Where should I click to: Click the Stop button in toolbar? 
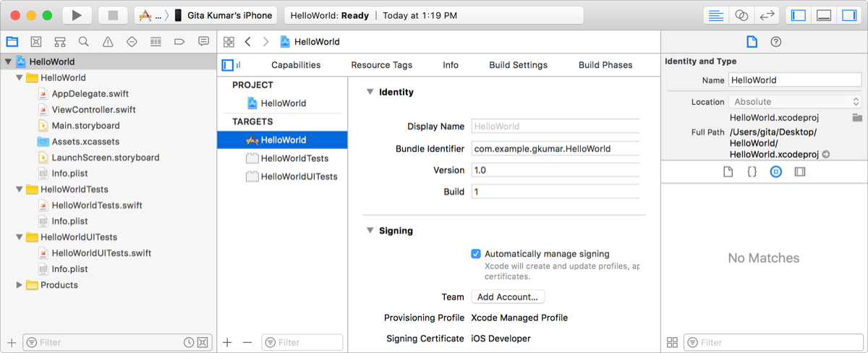pyautogui.click(x=112, y=15)
